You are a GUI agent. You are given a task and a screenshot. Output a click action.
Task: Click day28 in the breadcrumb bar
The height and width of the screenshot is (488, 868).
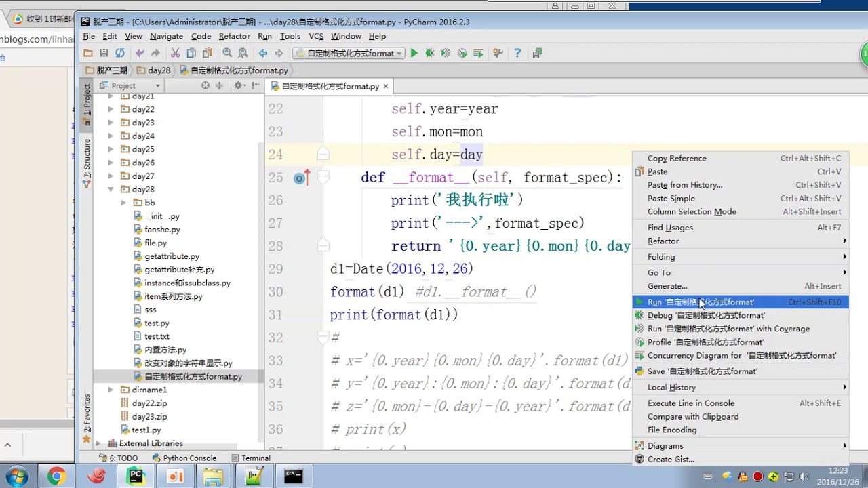pyautogui.click(x=155, y=70)
